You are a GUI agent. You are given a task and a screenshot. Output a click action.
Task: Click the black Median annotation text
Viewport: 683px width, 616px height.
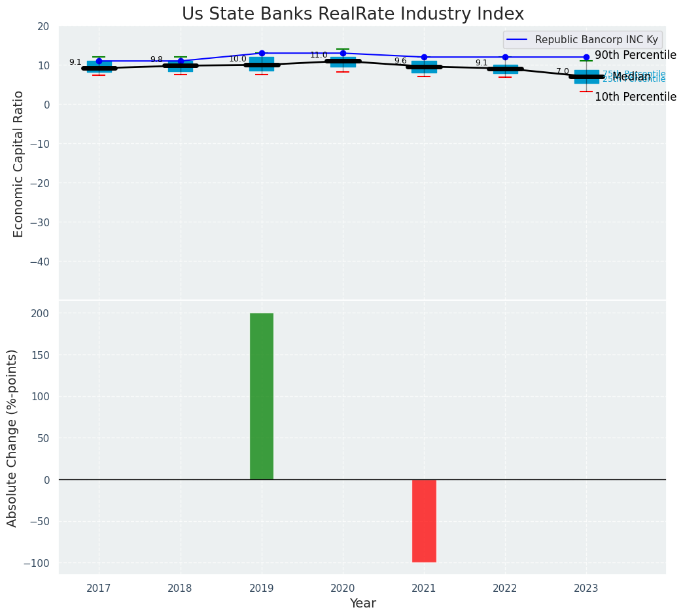pyautogui.click(x=632, y=77)
